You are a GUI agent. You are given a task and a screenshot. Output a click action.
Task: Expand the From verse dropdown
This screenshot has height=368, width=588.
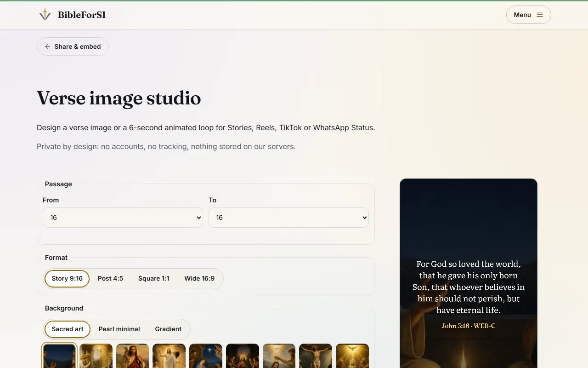pyautogui.click(x=123, y=218)
